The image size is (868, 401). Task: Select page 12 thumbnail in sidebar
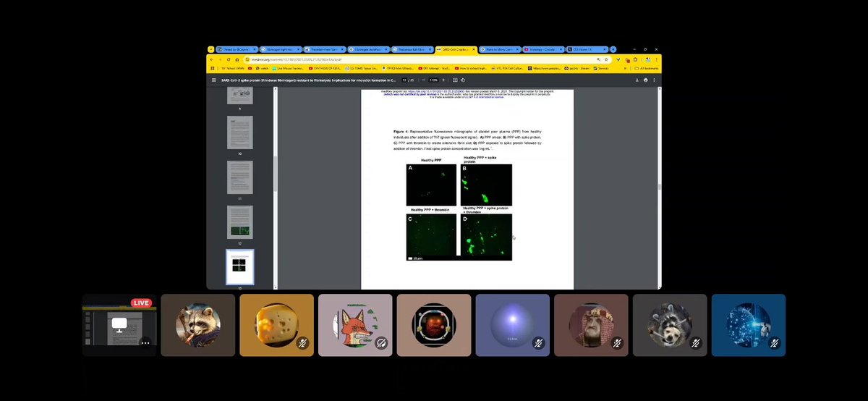(x=239, y=221)
